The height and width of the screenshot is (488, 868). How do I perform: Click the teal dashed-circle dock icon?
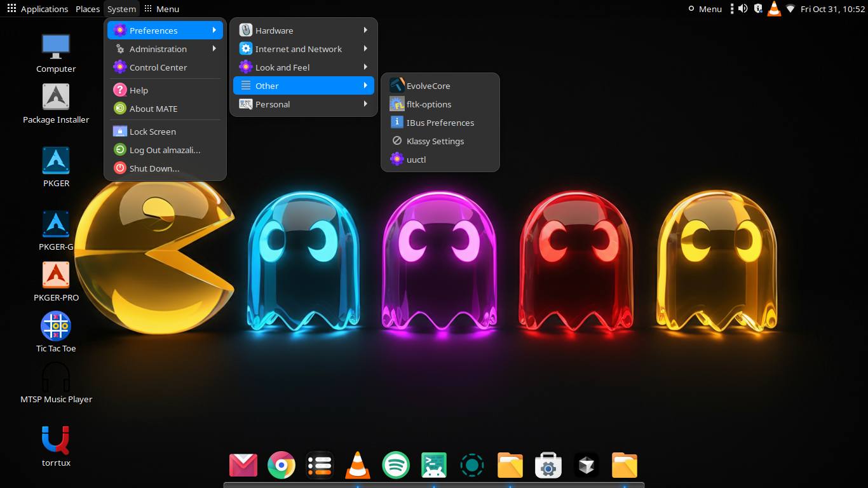[472, 465]
